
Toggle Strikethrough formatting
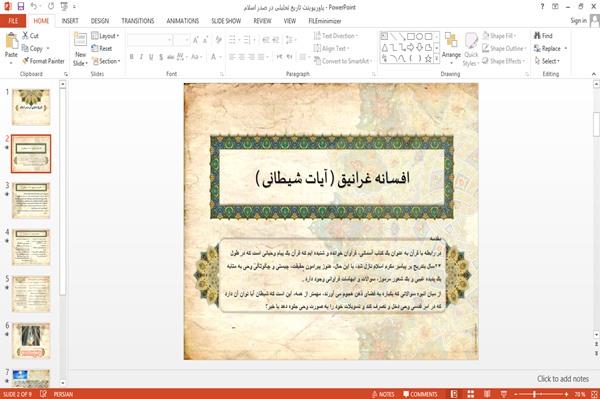171,57
